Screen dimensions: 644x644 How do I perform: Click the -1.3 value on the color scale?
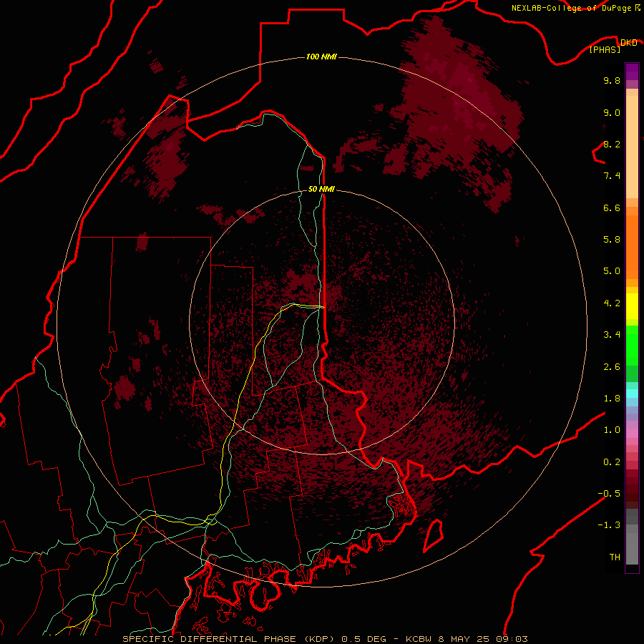pyautogui.click(x=609, y=525)
